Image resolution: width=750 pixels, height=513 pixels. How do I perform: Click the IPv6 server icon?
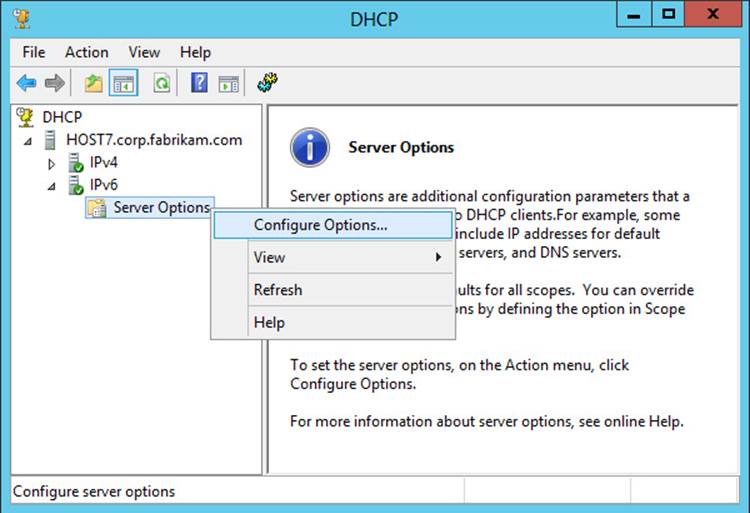click(x=75, y=185)
